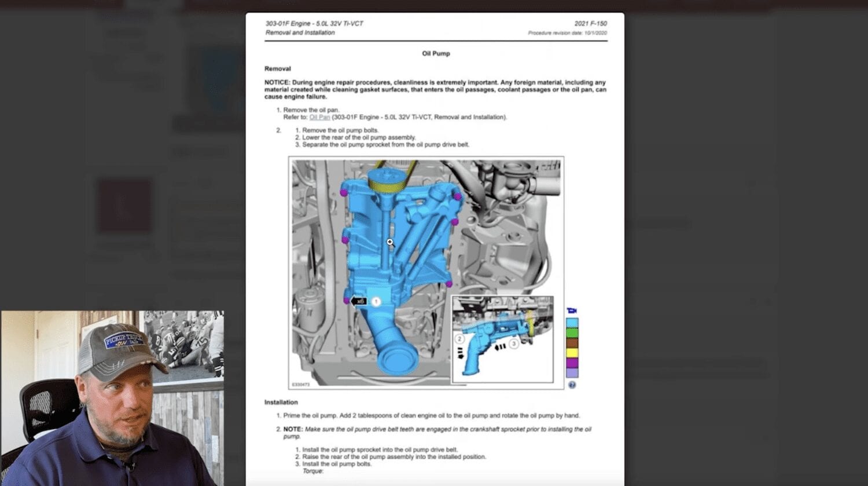Viewport: 868px width, 486px height.
Task: Click "Raise the rear of the oil pump assembly" step
Action: (x=394, y=456)
